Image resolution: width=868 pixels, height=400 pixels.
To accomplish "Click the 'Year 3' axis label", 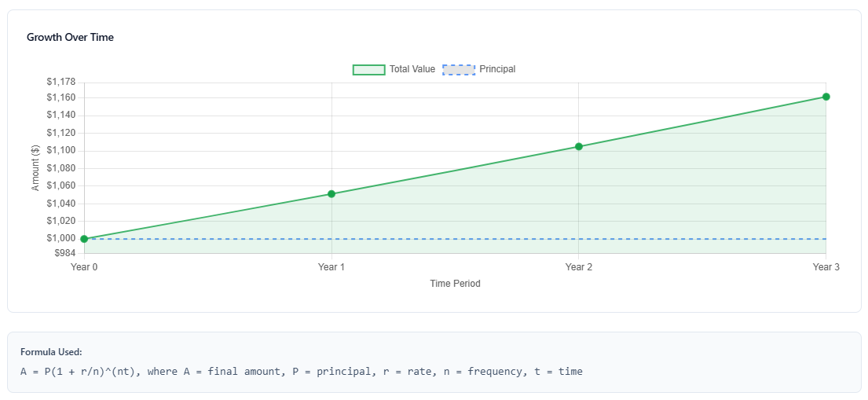I will (x=826, y=267).
